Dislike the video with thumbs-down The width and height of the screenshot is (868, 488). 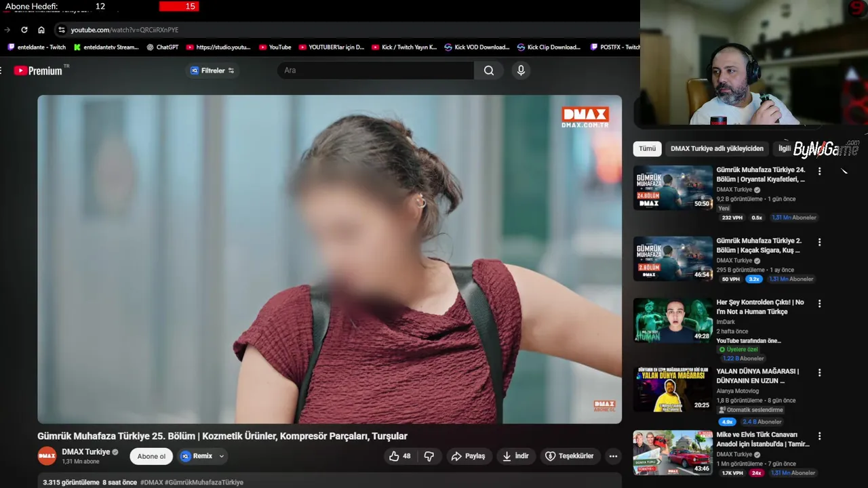click(x=429, y=456)
